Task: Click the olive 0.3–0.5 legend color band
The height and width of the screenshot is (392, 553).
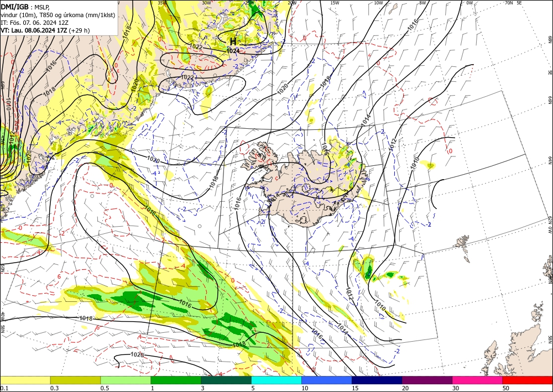Action: pyautogui.click(x=75, y=380)
